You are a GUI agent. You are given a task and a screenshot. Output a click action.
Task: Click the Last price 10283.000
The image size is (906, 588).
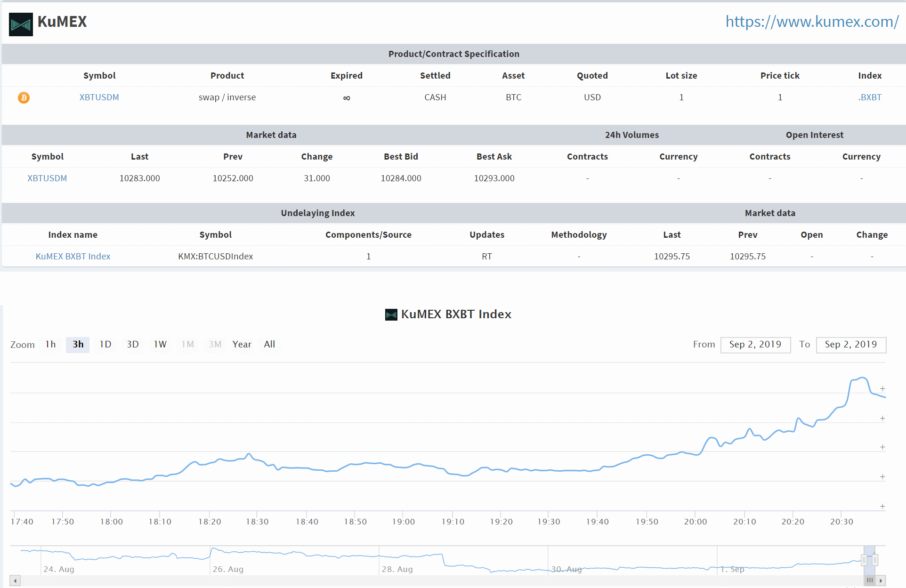pyautogui.click(x=140, y=178)
